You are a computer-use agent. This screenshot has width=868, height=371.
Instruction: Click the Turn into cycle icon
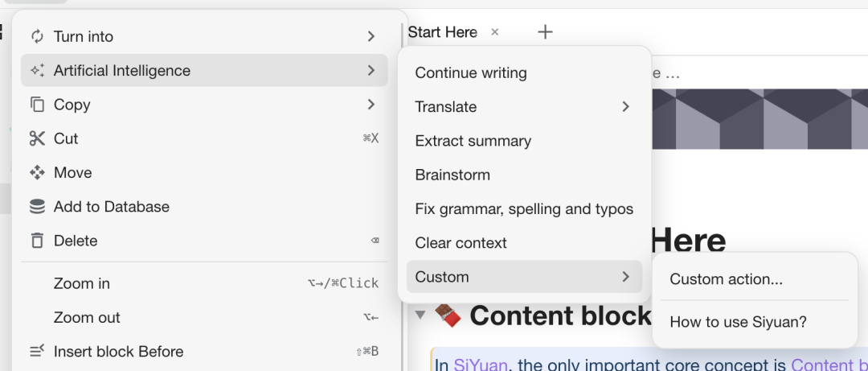pyautogui.click(x=37, y=36)
